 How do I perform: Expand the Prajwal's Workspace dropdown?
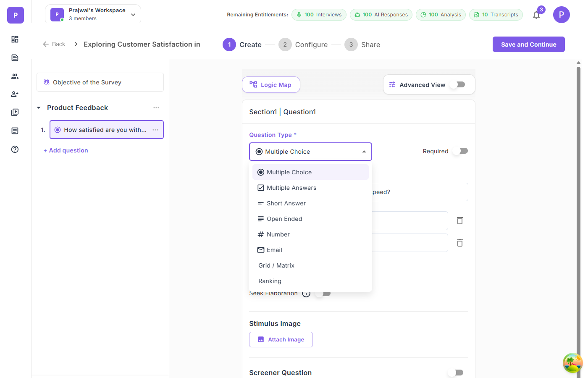coord(133,15)
